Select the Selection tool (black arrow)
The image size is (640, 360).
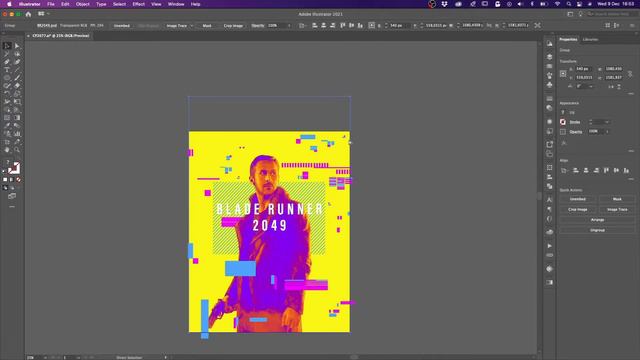tap(7, 46)
